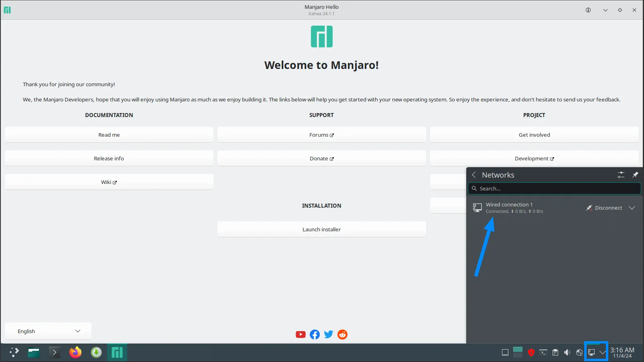Screen dimensions: 644x362
Task: Open the language selection dropdown showing English
Action: [47, 331]
